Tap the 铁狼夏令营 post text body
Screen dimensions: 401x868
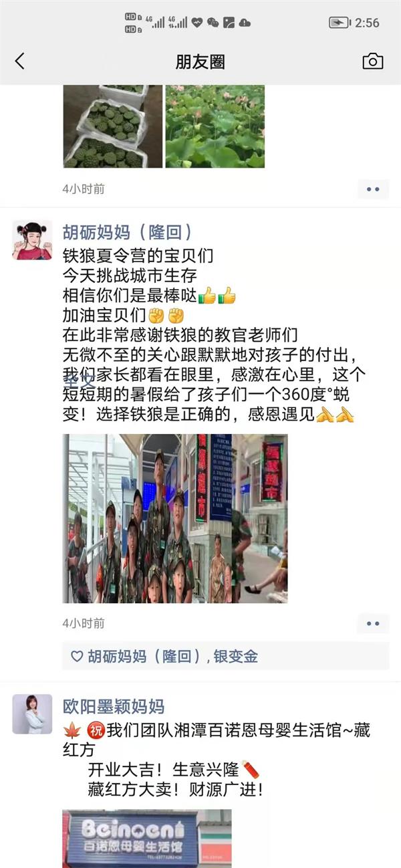(x=215, y=335)
